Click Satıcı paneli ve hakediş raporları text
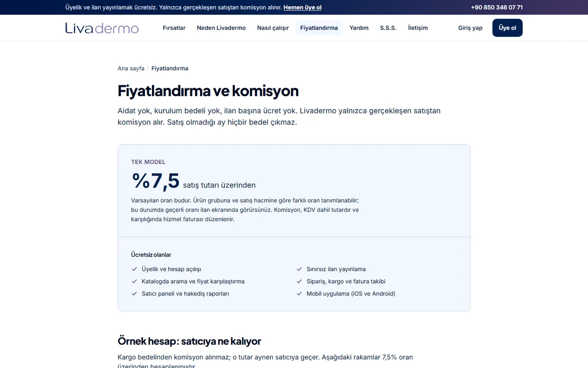 click(185, 293)
